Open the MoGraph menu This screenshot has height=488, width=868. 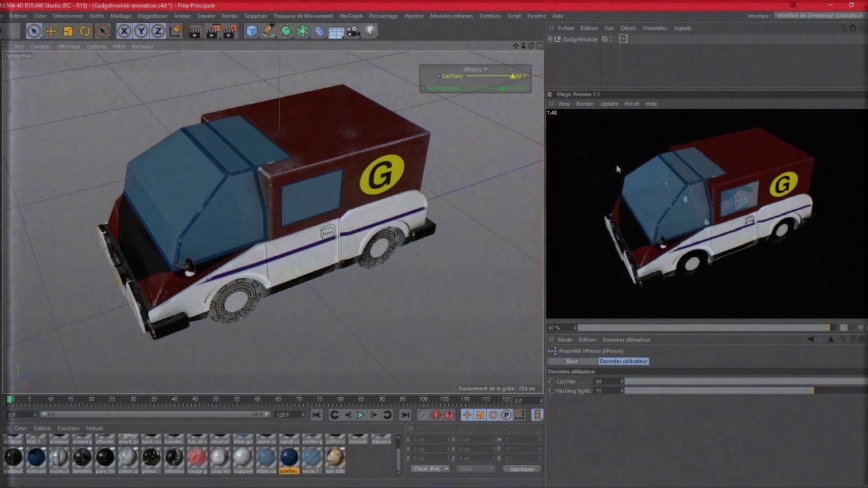351,16
